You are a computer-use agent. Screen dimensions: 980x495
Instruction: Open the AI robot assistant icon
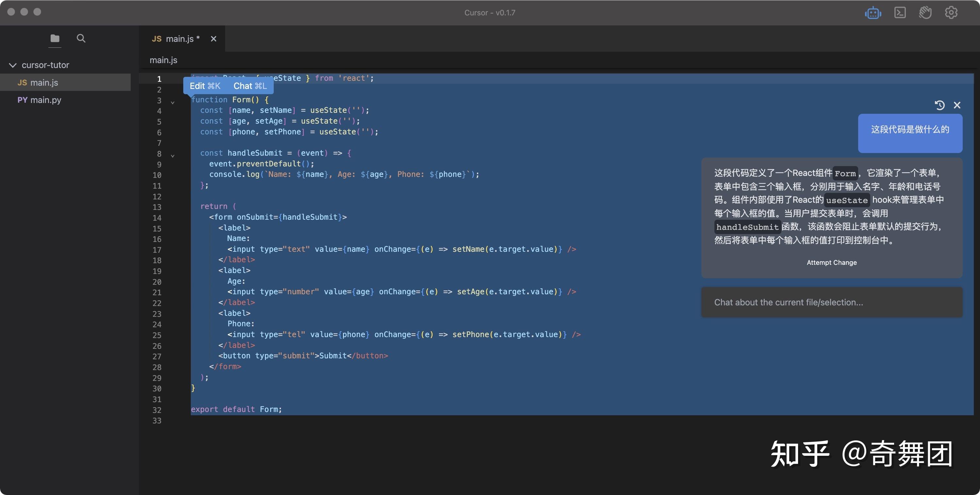(x=873, y=13)
